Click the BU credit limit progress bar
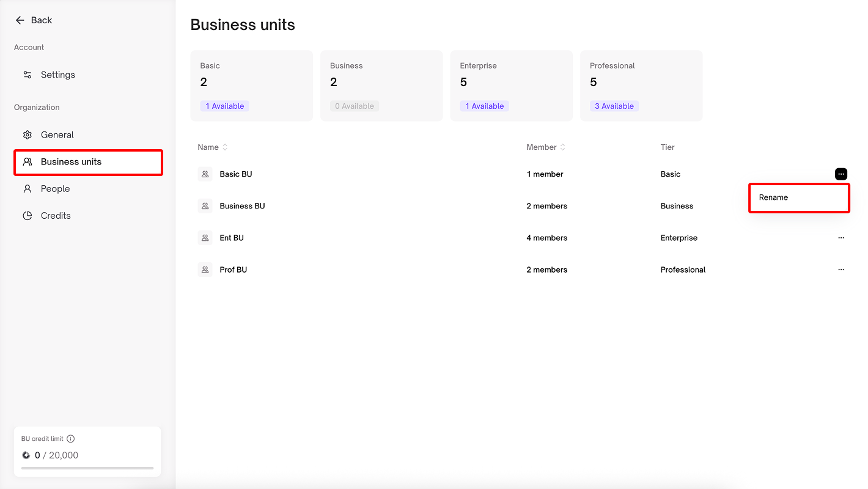Screen dimensions: 868x489 87,468
